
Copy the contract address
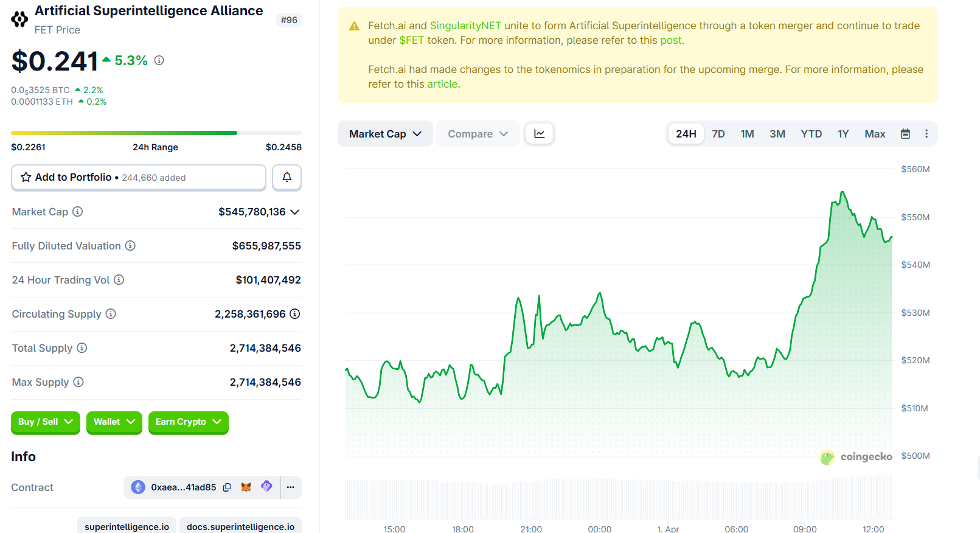(x=227, y=487)
